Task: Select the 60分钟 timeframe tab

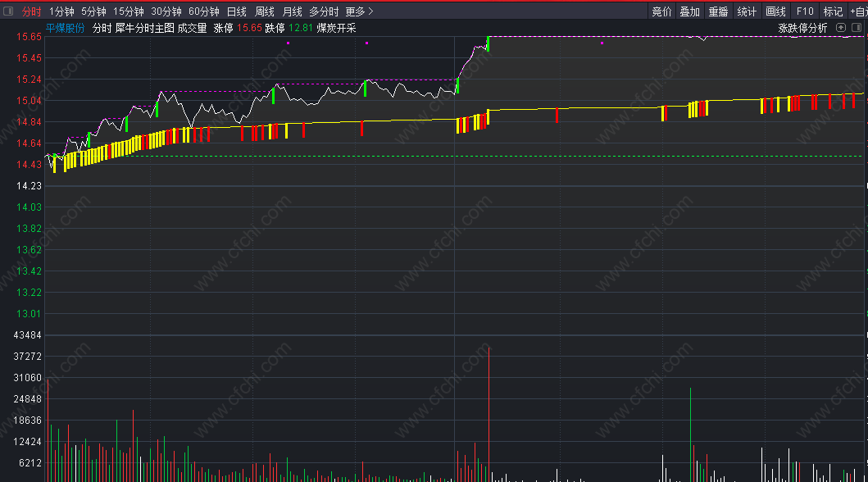Action: [203, 11]
